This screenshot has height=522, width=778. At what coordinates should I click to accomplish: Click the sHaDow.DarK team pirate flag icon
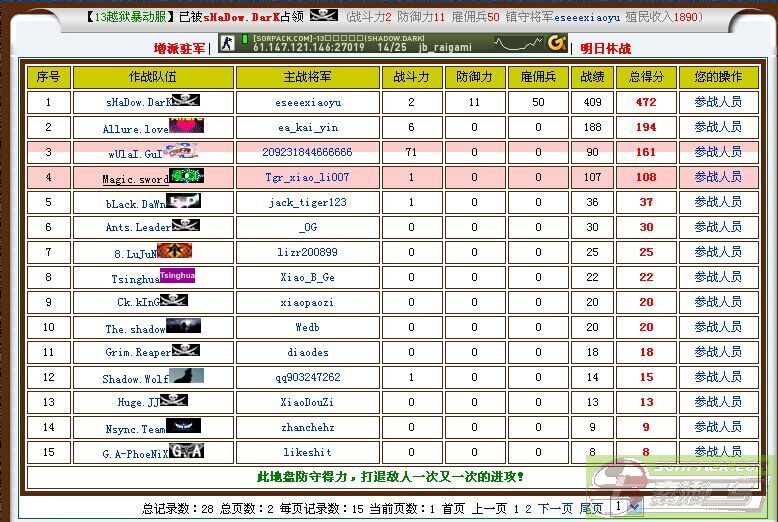pos(185,100)
